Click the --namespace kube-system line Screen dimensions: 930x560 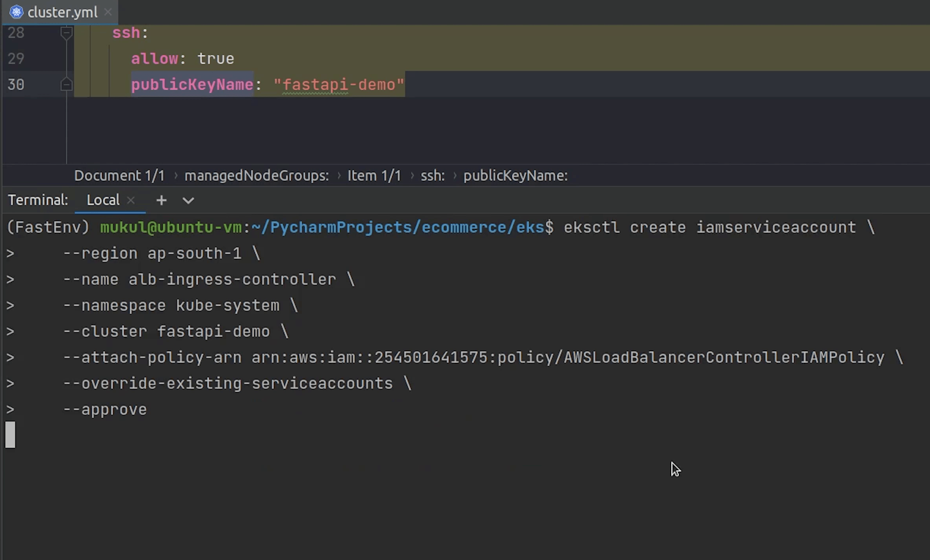(180, 305)
